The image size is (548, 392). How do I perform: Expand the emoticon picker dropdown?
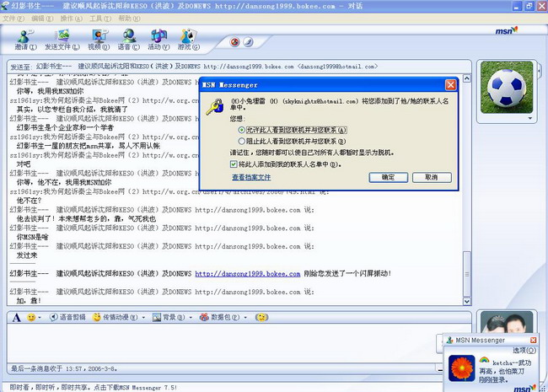[40, 317]
